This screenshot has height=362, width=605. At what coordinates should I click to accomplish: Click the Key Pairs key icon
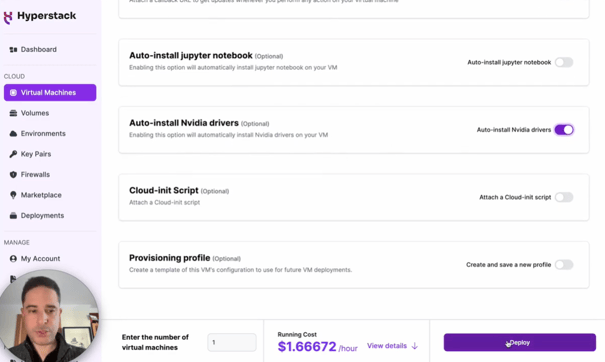click(x=14, y=154)
